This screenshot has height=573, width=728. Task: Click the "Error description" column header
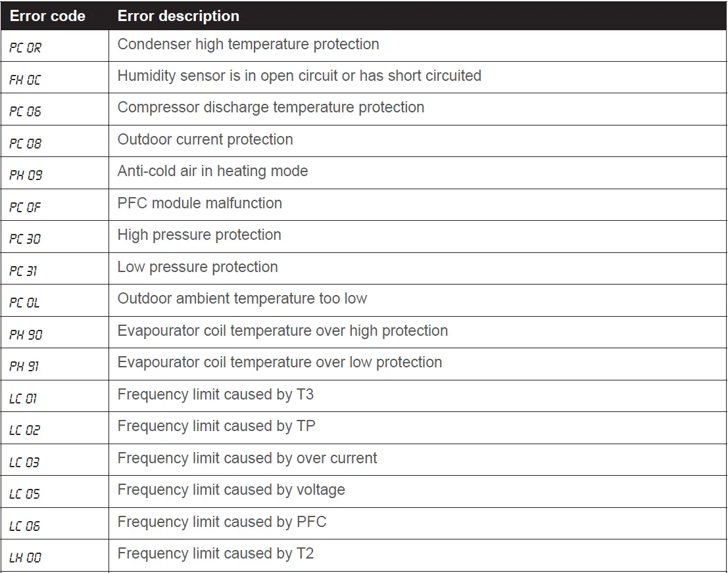click(178, 16)
